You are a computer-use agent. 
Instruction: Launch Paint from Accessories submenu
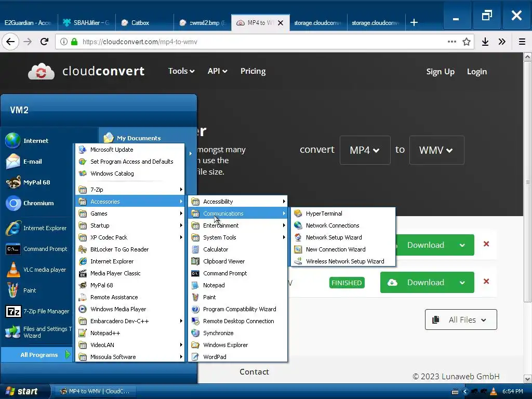coord(237,297)
